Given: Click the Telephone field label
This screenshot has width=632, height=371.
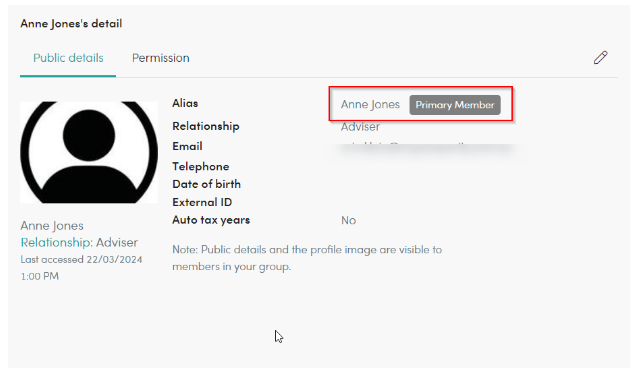Looking at the screenshot, I should (200, 166).
